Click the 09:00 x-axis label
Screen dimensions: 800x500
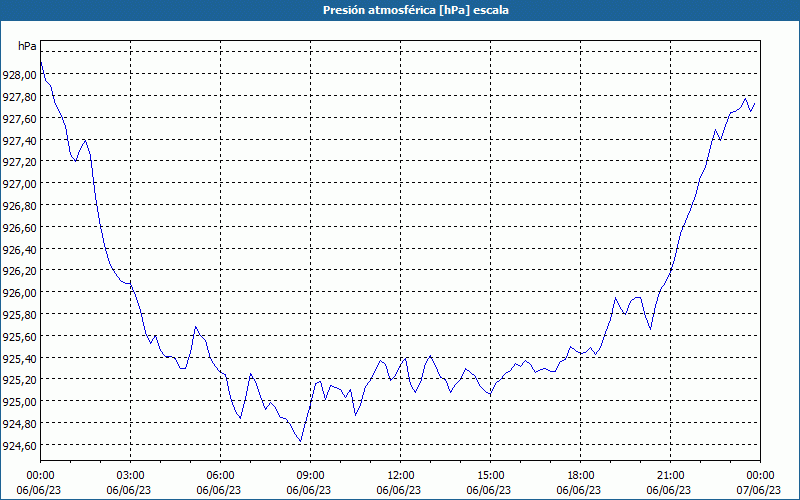[x=311, y=476]
